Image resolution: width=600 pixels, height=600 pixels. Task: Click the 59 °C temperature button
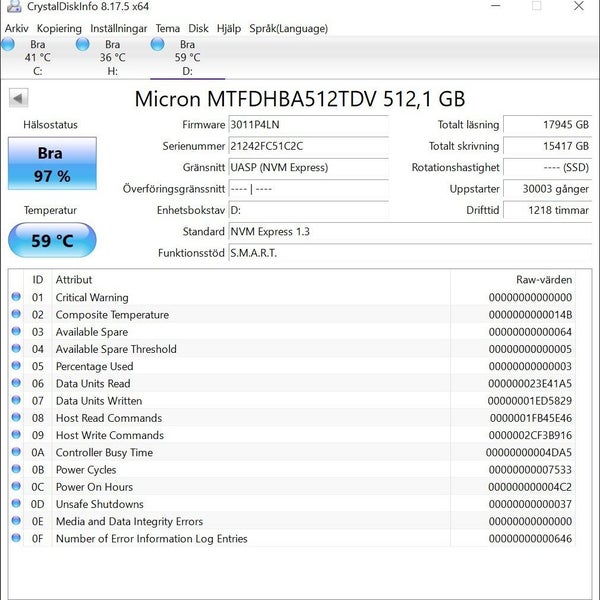(x=52, y=240)
